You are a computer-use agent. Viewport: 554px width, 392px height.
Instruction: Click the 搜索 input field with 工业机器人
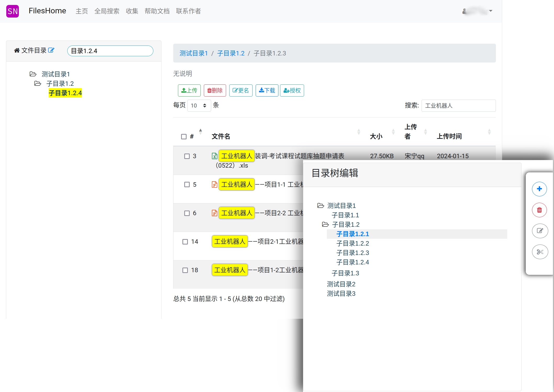(x=458, y=106)
